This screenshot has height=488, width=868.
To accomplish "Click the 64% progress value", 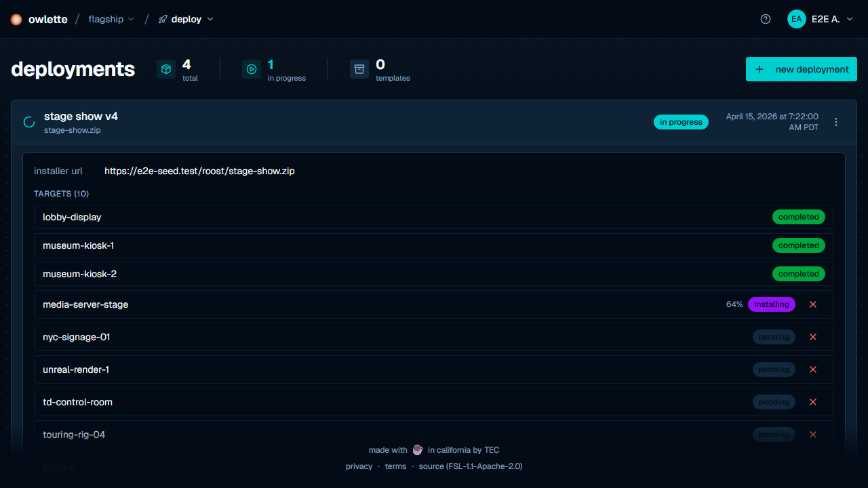I will [x=734, y=304].
